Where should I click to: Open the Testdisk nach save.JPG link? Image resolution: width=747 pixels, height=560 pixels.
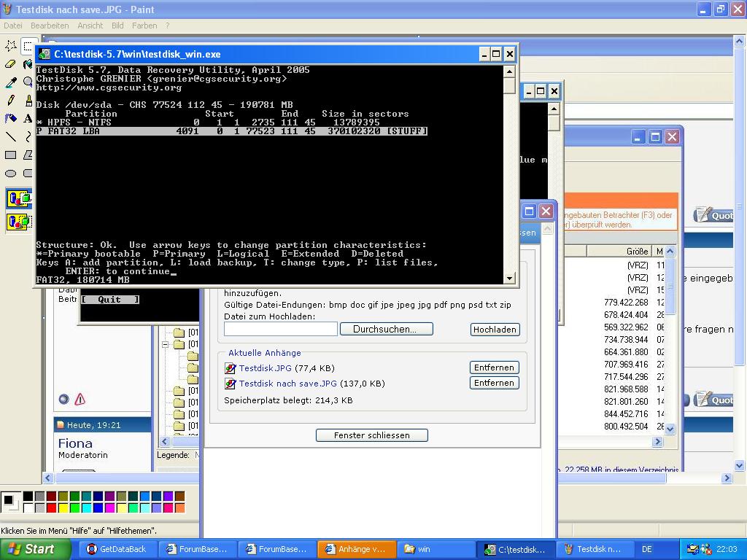tap(287, 384)
